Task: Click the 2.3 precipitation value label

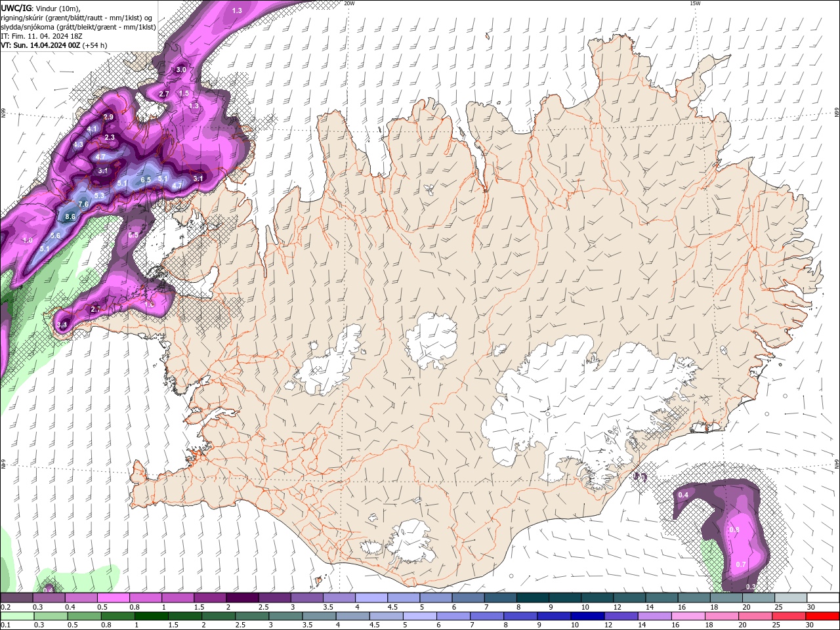Action: tap(110, 137)
